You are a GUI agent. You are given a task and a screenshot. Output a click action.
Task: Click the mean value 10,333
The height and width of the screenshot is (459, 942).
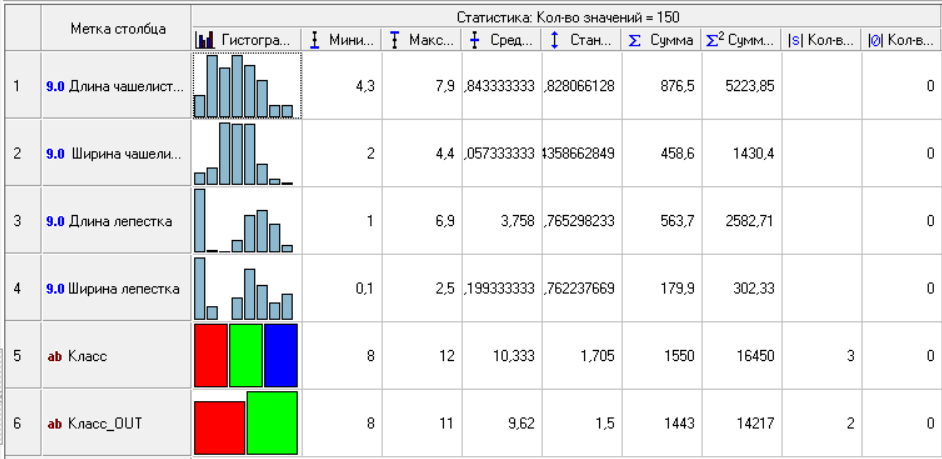click(x=513, y=357)
